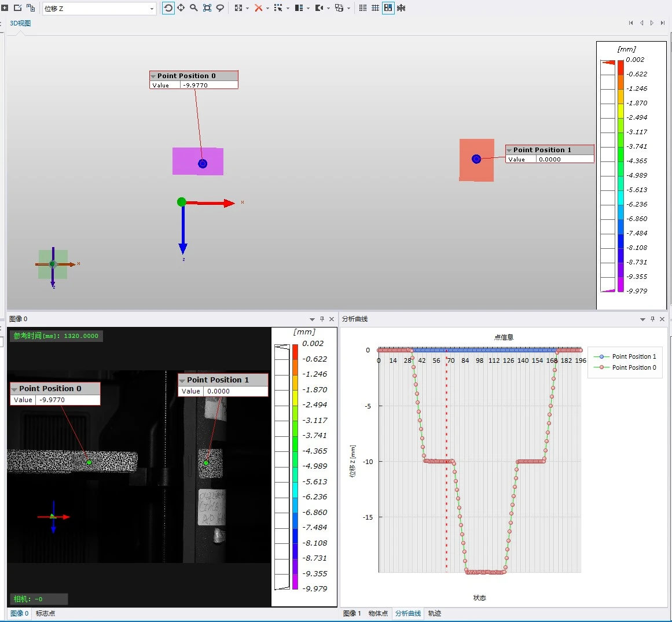
Task: Click the dotted-selection cursor icon
Action: [278, 8]
